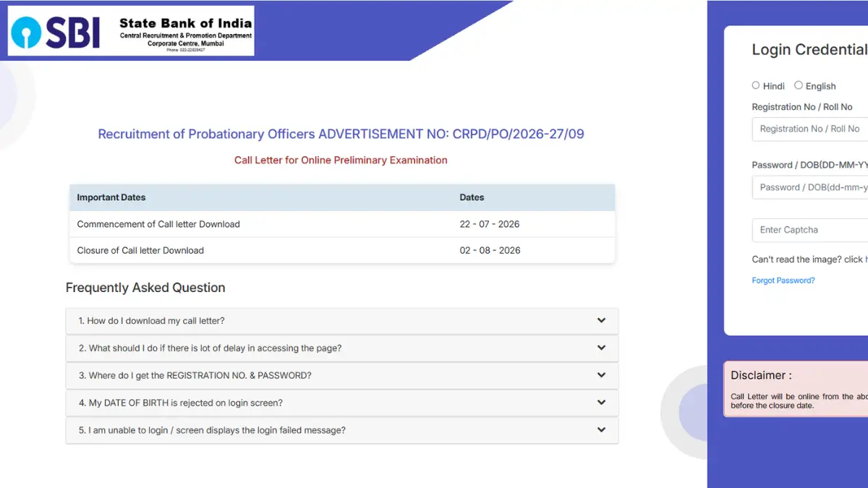Click 'Recruitment of Probationary Officers' advertisement heading
The height and width of the screenshot is (488, 868).
pyautogui.click(x=341, y=134)
